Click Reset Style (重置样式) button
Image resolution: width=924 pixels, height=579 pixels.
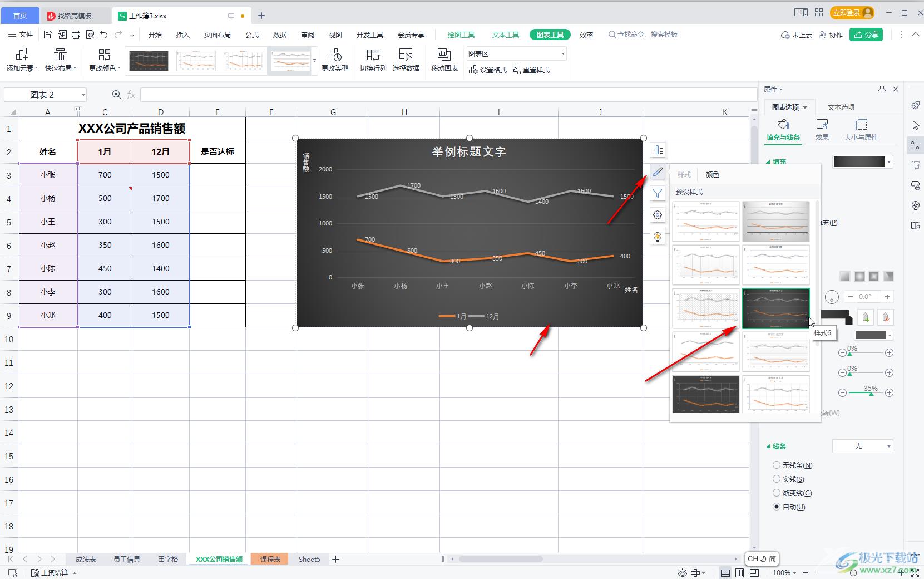pos(531,70)
